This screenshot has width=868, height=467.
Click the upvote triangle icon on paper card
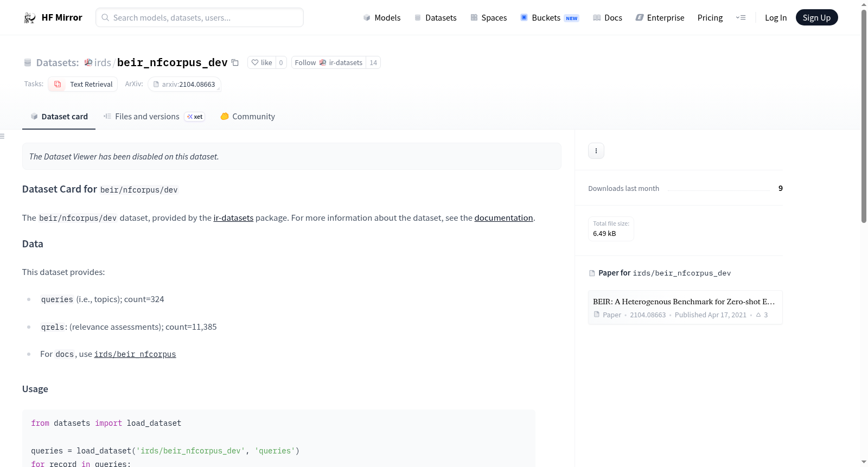point(758,315)
